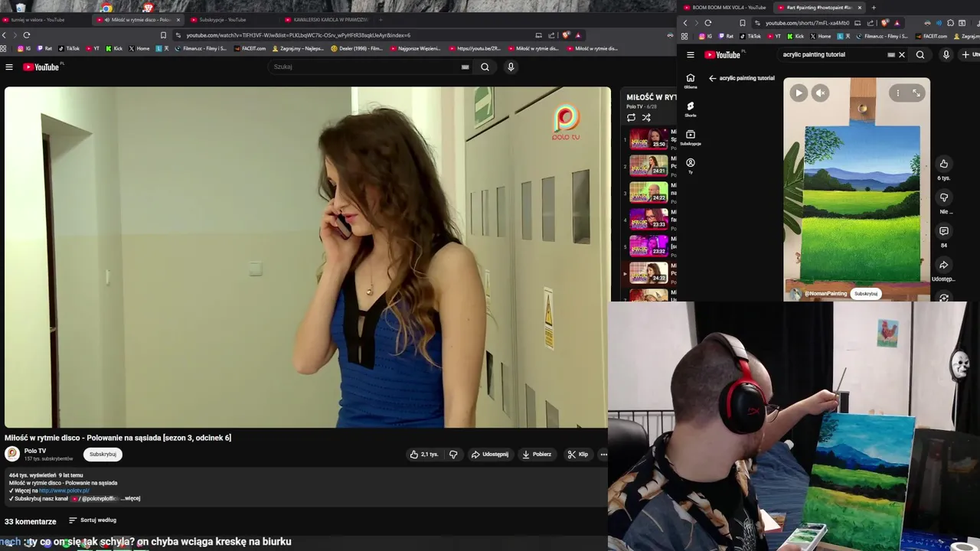Open the three-dot menu next to Klip

click(x=603, y=455)
